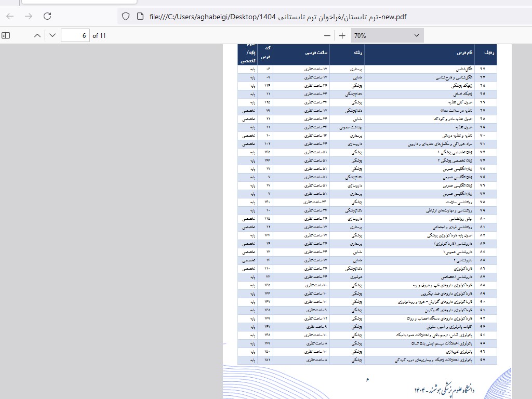Image resolution: width=532 pixels, height=399 pixels.
Task: Toggle the PDF sidebar panel
Action: pos(6,35)
